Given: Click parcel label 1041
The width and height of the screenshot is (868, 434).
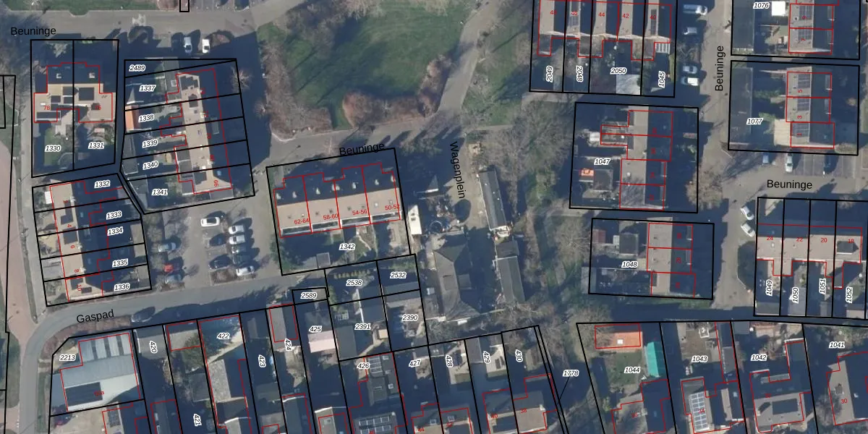Looking at the screenshot, I should [837, 345].
